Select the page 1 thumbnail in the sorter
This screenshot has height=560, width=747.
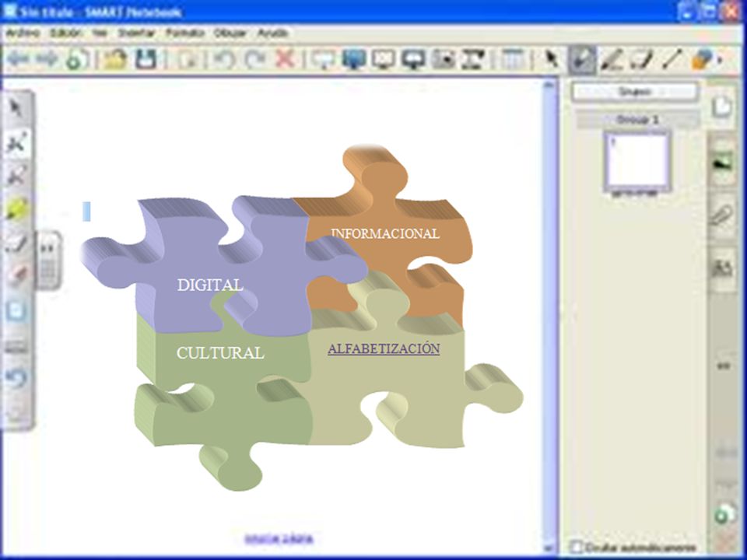(637, 162)
